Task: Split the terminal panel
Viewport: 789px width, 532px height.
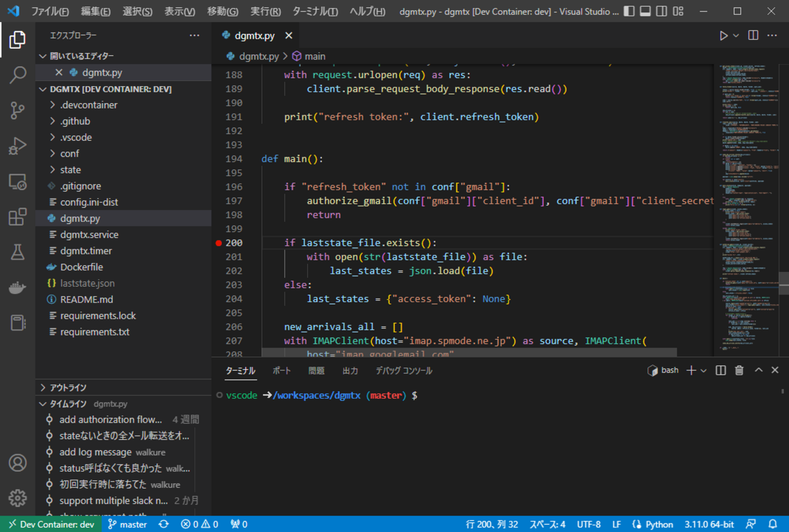Action: (721, 370)
